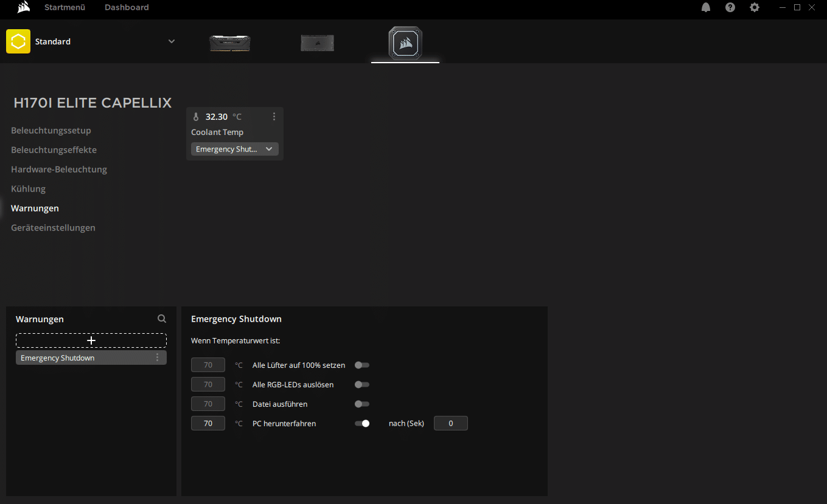Click the 'nach (Sek)' delay input field

point(450,424)
